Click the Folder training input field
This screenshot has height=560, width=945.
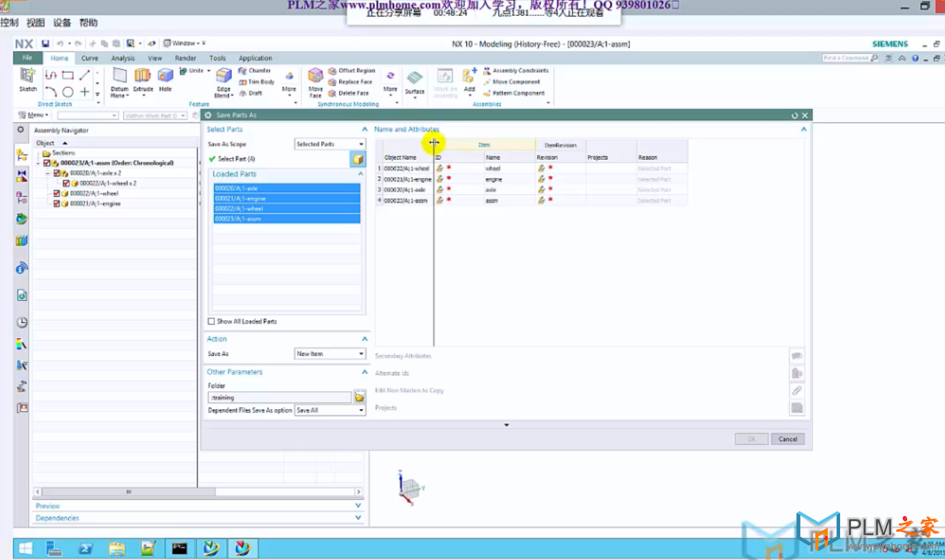coord(280,397)
